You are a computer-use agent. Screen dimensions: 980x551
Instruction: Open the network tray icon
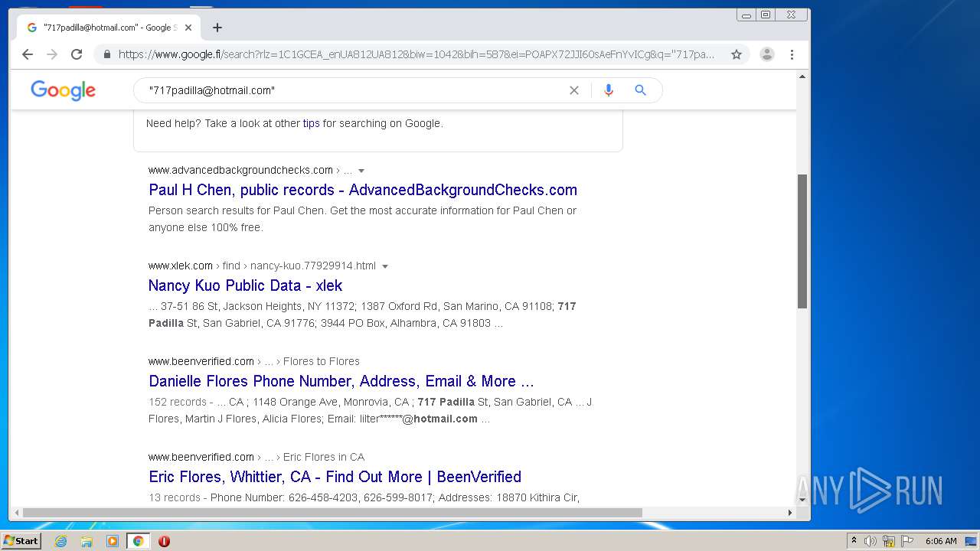[889, 541]
